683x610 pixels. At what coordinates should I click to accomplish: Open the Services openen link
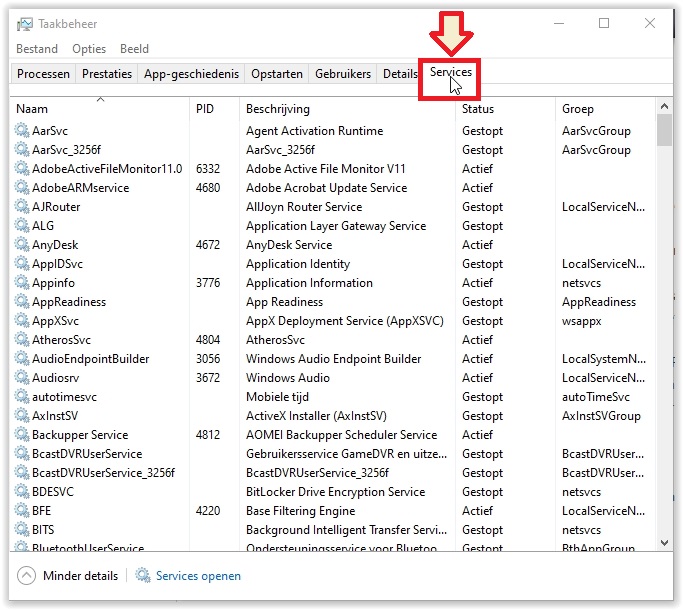[198, 576]
